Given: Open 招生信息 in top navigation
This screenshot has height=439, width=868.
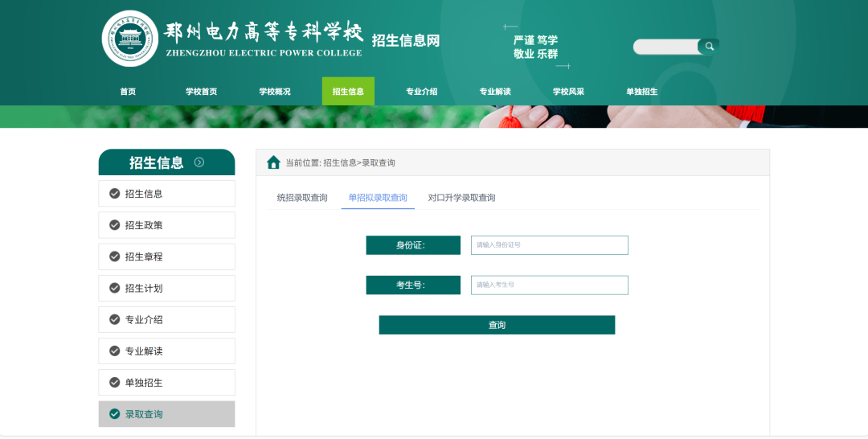Looking at the screenshot, I should 348,92.
